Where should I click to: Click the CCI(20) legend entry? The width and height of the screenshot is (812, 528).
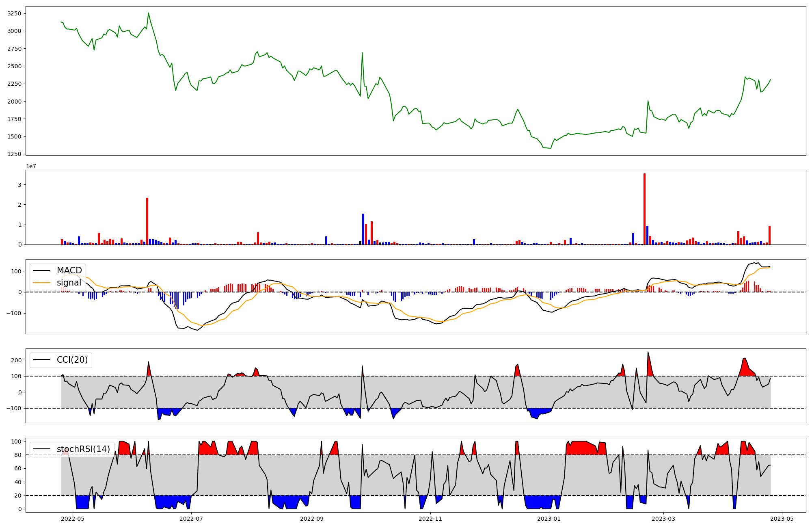tap(61, 360)
